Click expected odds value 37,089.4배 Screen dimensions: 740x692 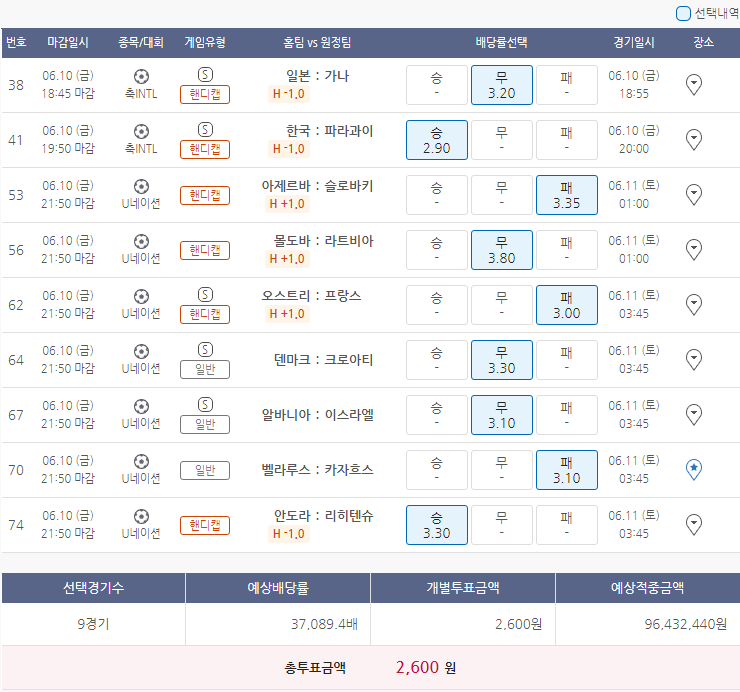tap(324, 624)
